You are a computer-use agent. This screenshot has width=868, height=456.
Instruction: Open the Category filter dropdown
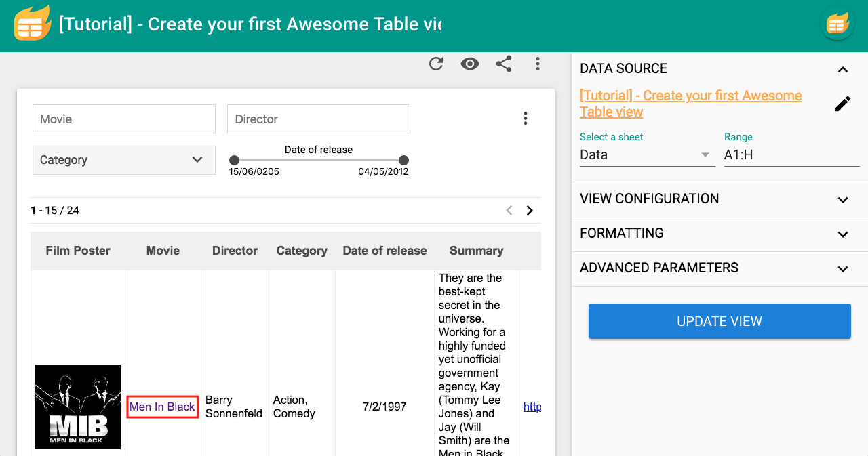tap(124, 160)
